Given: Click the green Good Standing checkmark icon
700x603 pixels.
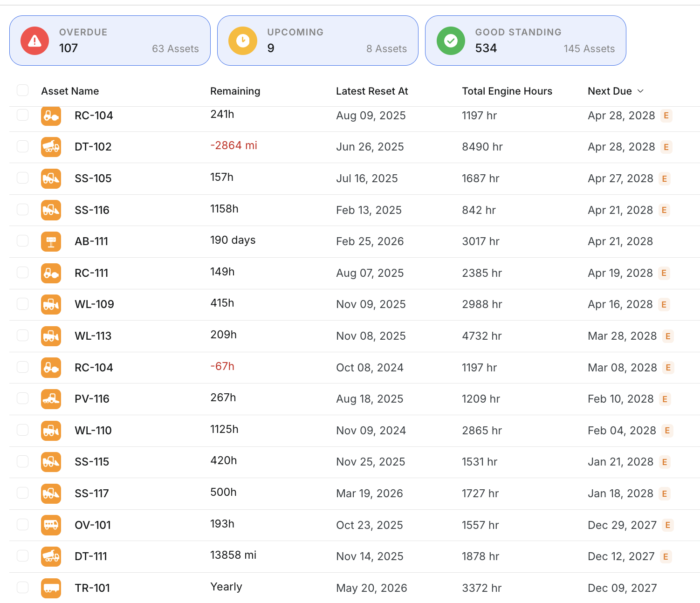Looking at the screenshot, I should 451,41.
